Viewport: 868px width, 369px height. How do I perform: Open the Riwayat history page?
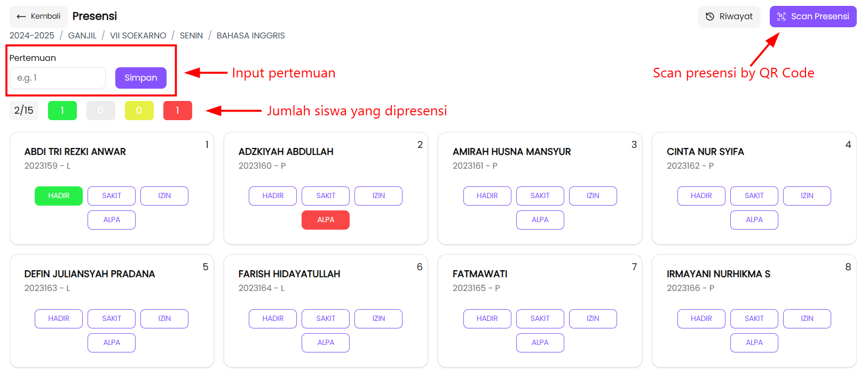tap(729, 17)
